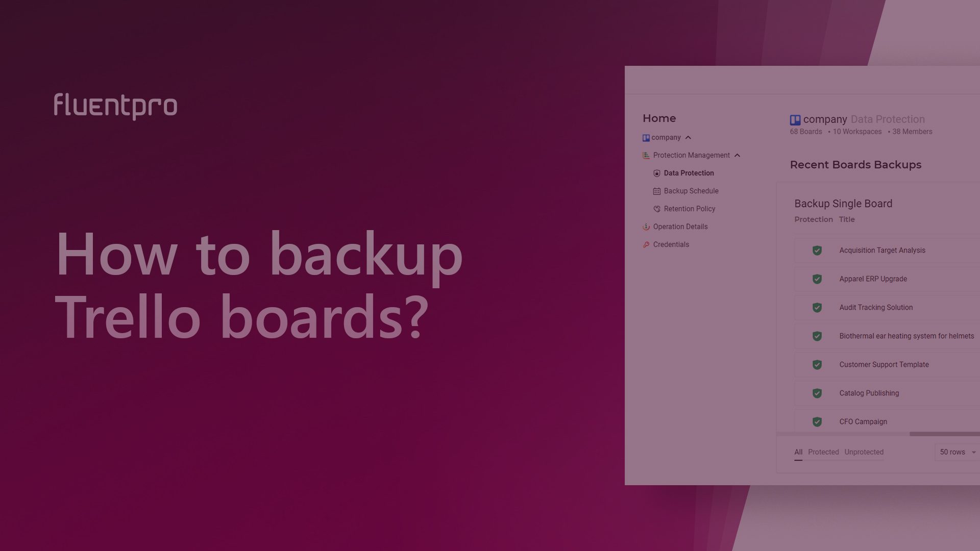
Task: Click the Backup Schedule icon in sidebar
Action: 656,191
